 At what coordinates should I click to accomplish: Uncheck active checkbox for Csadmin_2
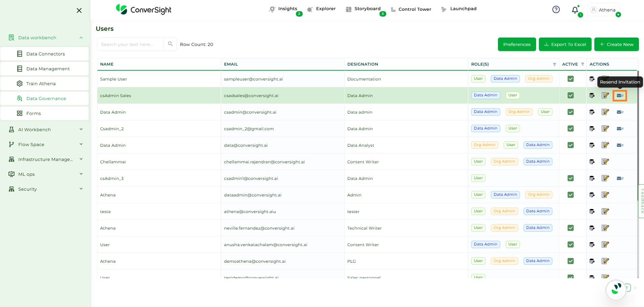[571, 128]
